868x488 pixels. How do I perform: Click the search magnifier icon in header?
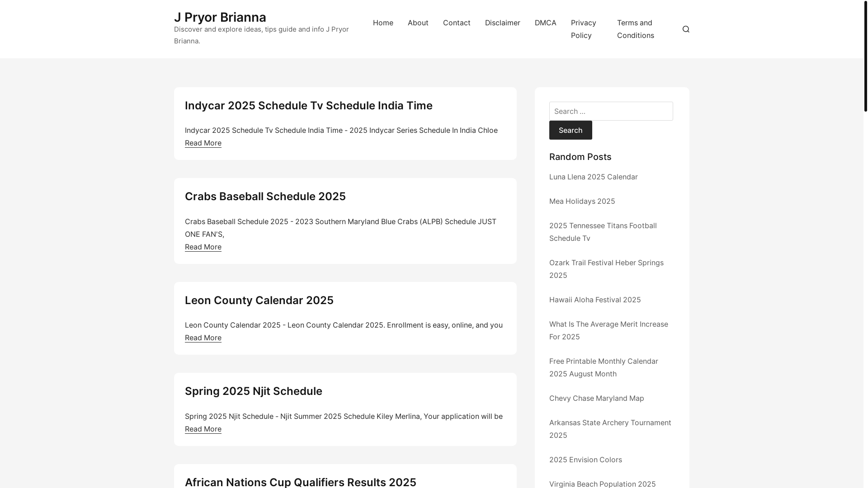click(x=686, y=29)
